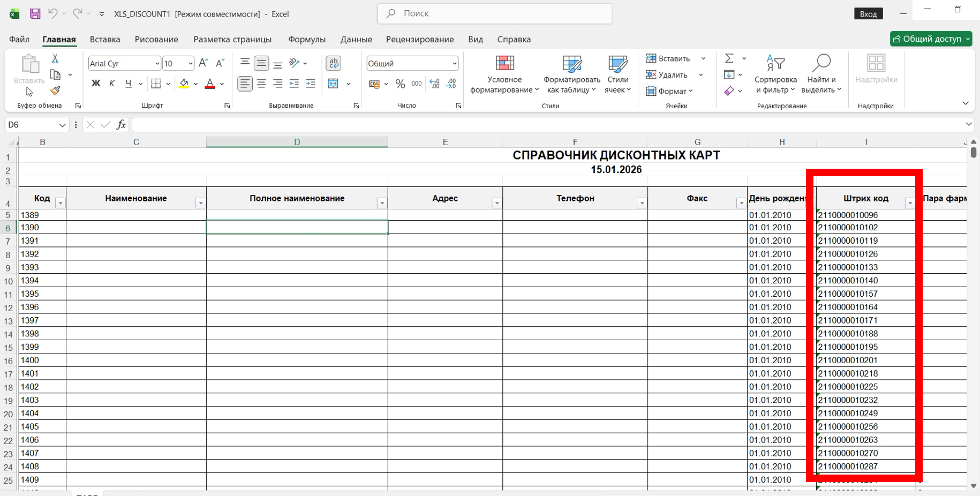Toggle Bold formatting (Ж)
The width and height of the screenshot is (980, 496).
coord(96,84)
